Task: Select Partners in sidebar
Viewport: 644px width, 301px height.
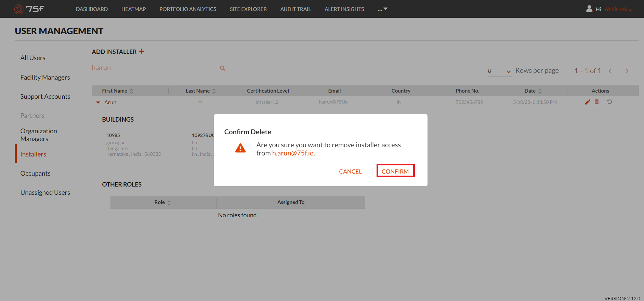Action: 32,115
